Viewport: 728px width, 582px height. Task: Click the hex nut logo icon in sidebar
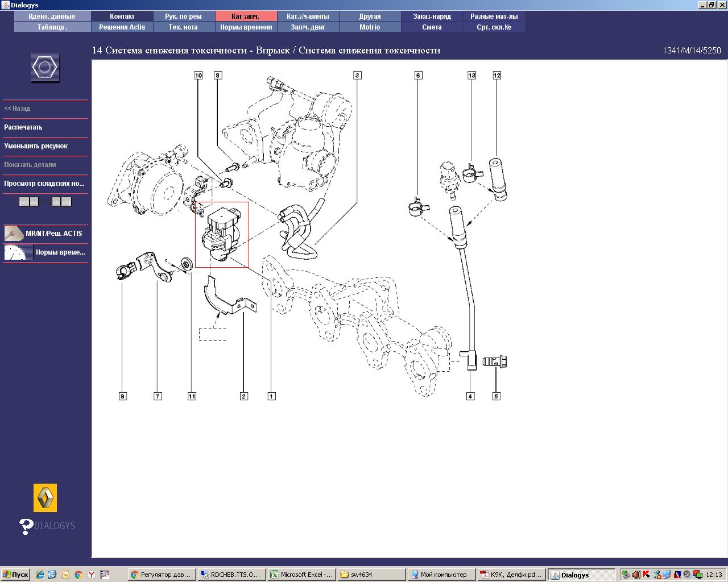click(x=45, y=68)
